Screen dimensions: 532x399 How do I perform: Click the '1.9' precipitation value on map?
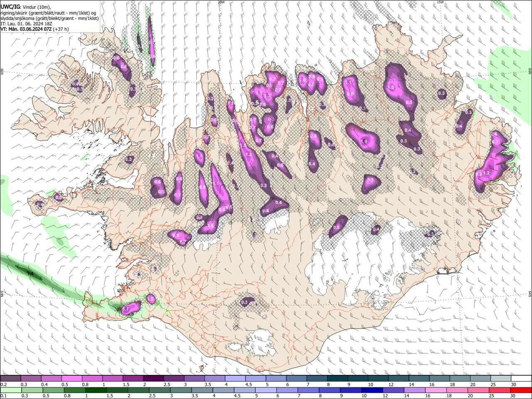[364, 142]
